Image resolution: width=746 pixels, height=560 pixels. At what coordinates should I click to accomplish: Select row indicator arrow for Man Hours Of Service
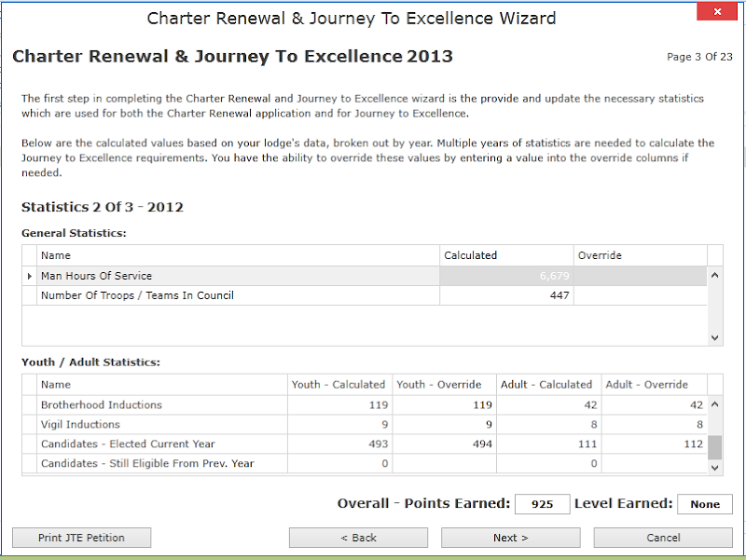pyautogui.click(x=30, y=276)
